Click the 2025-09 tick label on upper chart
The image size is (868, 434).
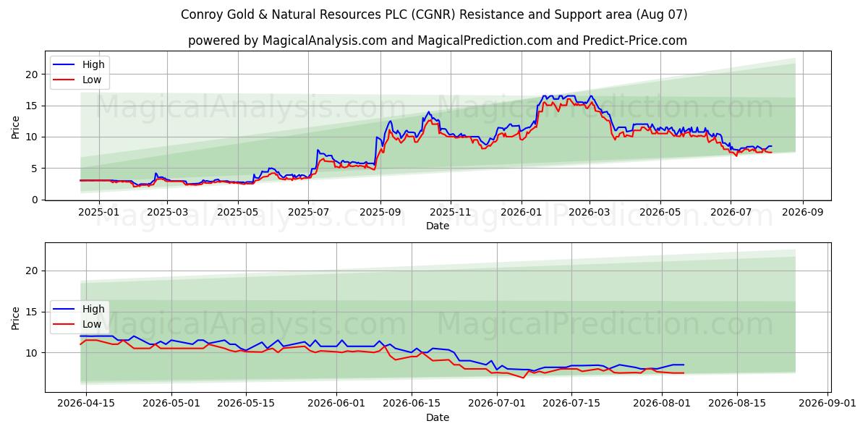[381, 213]
